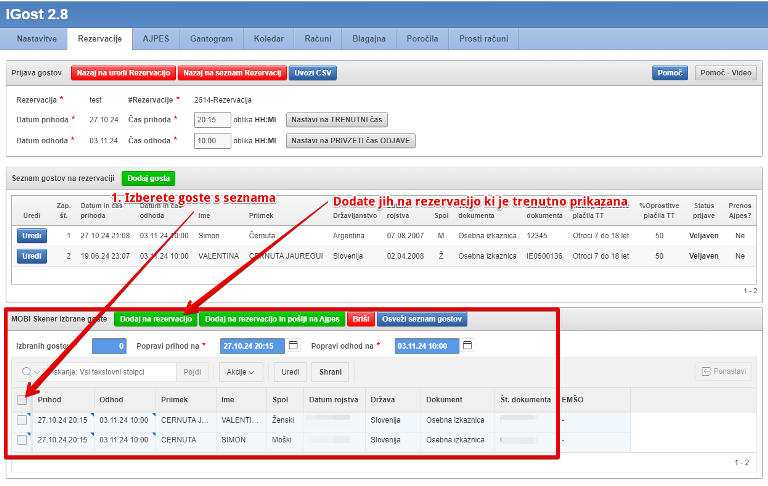
Task: Open the Pomoč - Video help
Action: click(x=726, y=73)
